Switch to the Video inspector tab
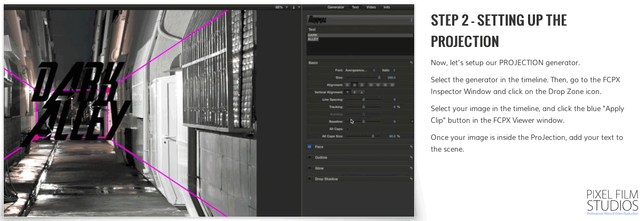 (x=371, y=7)
